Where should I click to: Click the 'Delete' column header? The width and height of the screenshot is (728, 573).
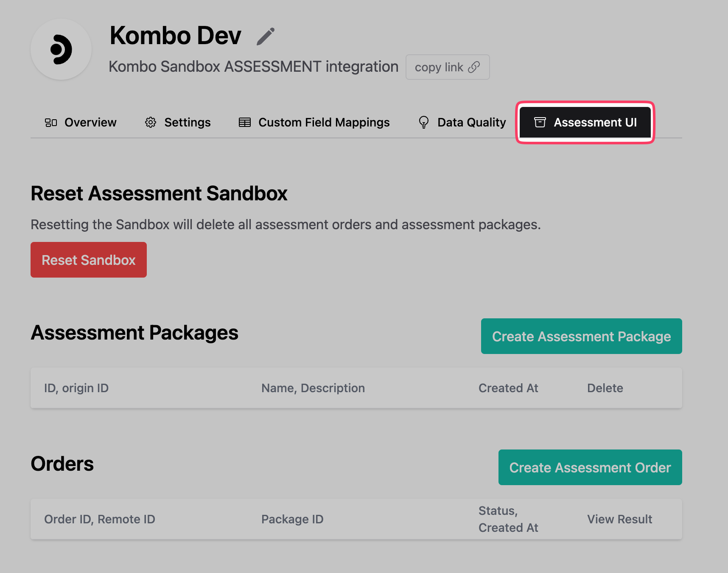(605, 388)
